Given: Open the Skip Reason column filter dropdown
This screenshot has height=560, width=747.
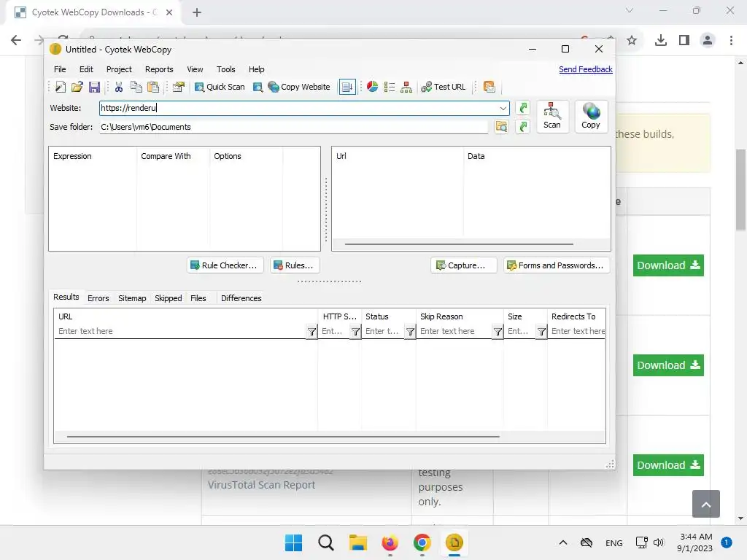Looking at the screenshot, I should [498, 332].
